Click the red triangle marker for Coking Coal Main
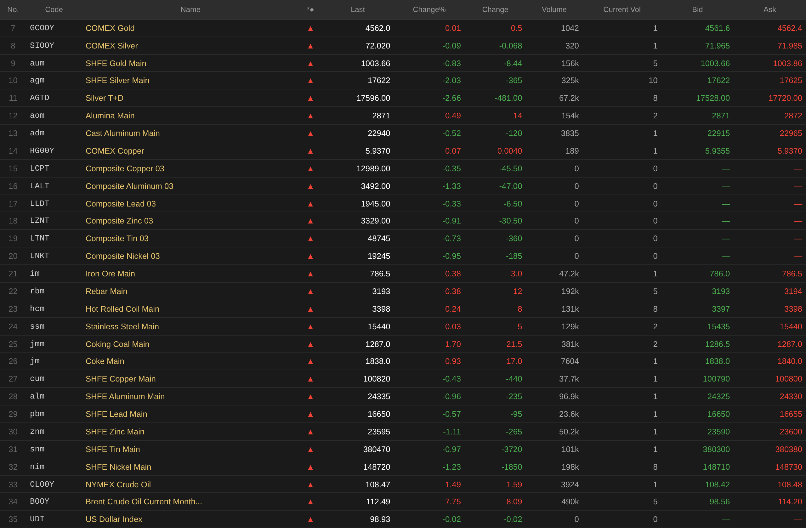This screenshot has height=532, width=806. (310, 345)
